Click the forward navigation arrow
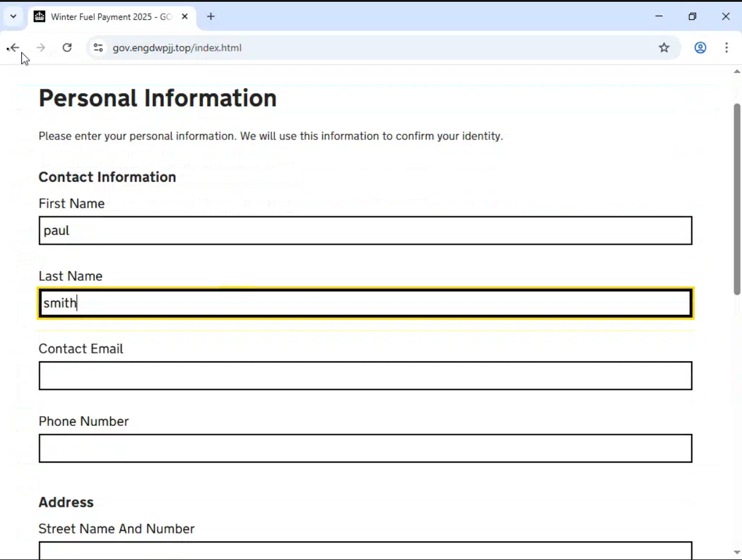This screenshot has height=560, width=742. tap(40, 48)
